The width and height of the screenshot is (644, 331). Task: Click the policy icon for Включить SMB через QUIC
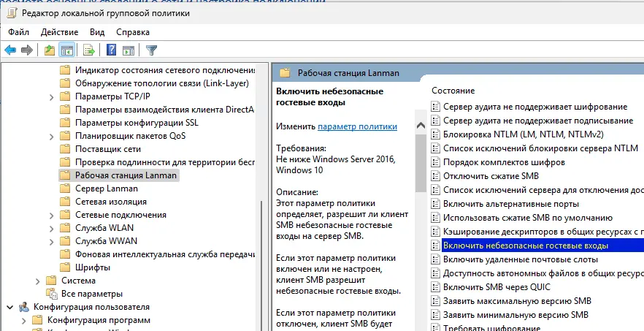(x=435, y=287)
